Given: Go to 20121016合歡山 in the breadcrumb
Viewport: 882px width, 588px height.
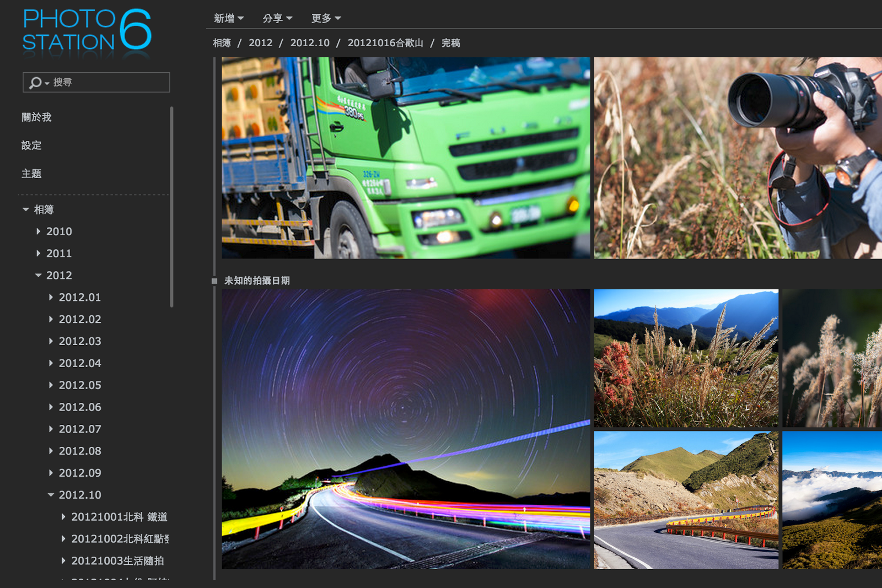Looking at the screenshot, I should tap(385, 43).
